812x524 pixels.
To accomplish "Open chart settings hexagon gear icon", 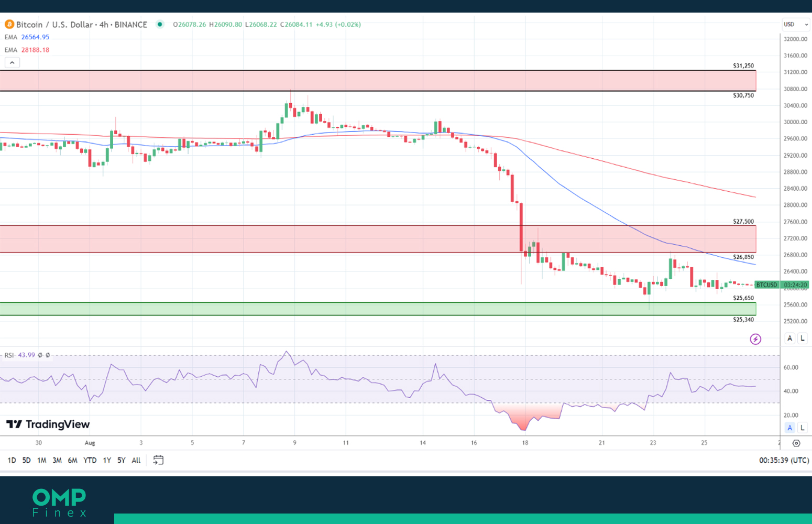I will [x=796, y=443].
